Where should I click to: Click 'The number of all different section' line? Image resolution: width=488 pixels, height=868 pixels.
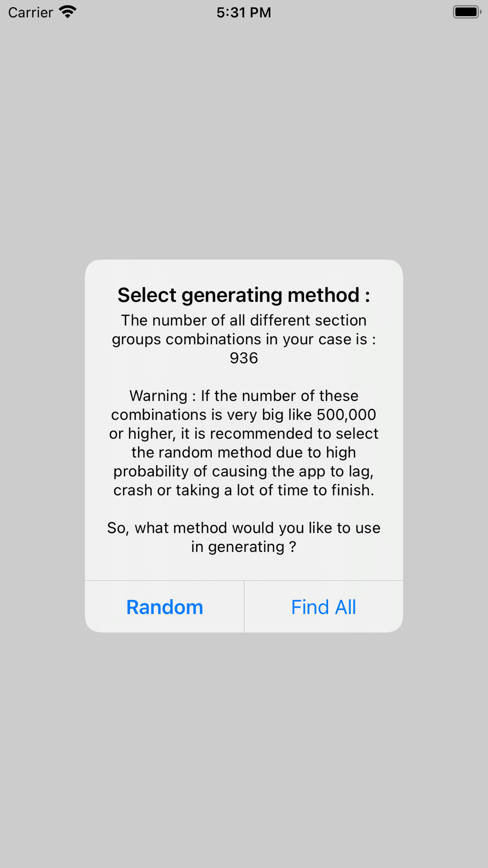(244, 320)
